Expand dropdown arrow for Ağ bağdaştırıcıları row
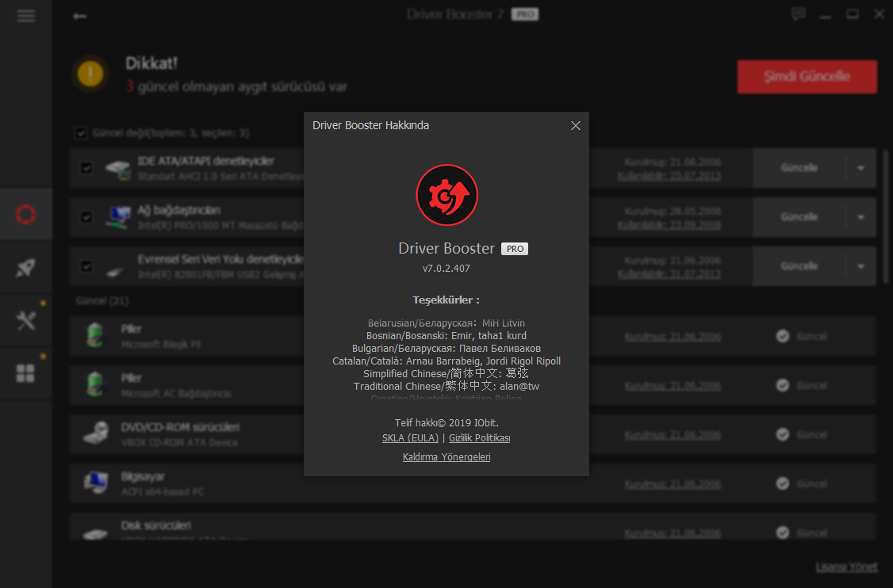Image resolution: width=893 pixels, height=588 pixels. 860,217
